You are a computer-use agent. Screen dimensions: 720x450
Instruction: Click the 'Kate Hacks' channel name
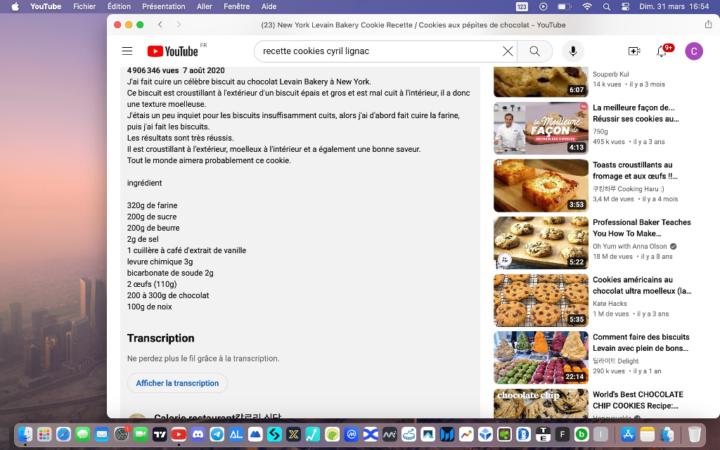[609, 304]
